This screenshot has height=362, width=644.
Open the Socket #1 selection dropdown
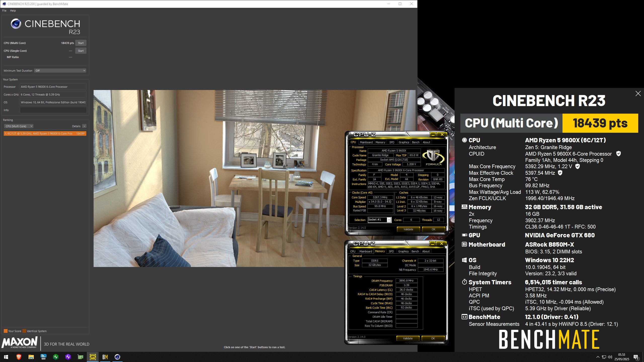click(x=380, y=220)
